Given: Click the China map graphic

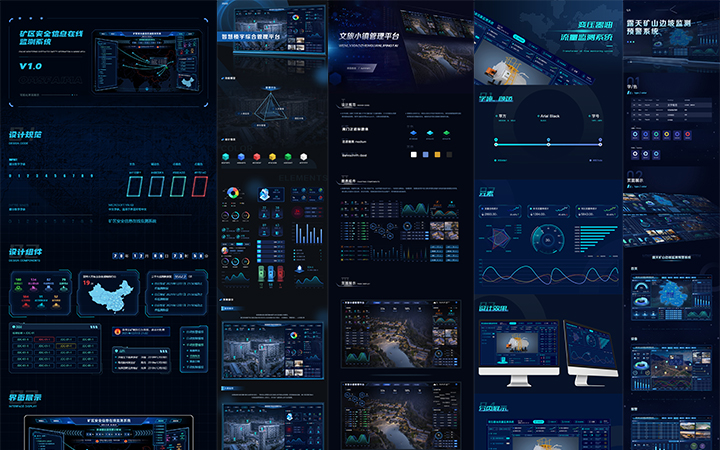Looking at the screenshot, I should click(x=108, y=292).
